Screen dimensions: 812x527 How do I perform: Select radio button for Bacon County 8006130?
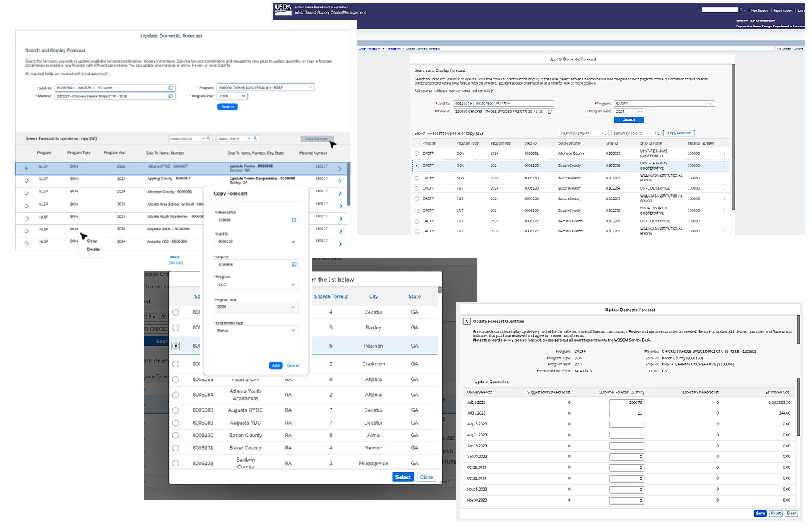tap(176, 435)
